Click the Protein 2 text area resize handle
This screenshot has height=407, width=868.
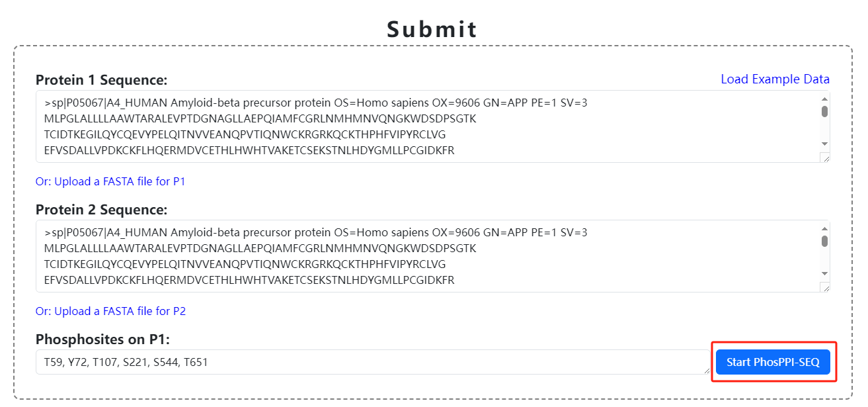(824, 287)
